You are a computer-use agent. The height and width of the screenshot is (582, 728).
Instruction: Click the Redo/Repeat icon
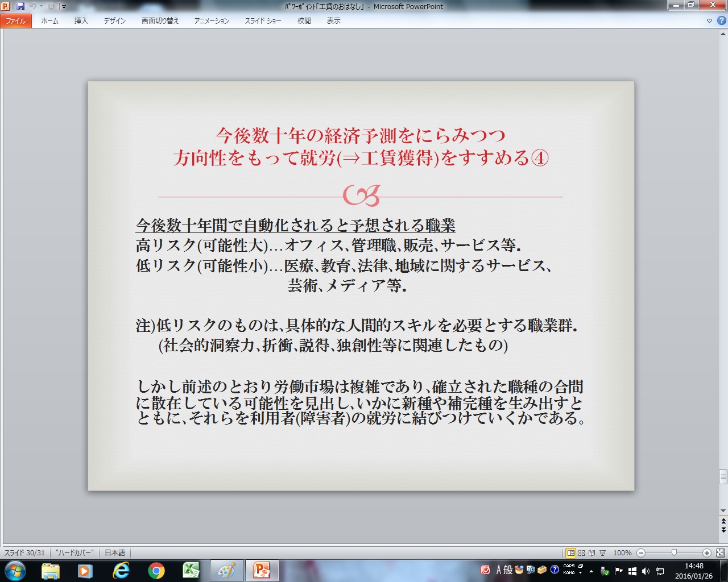pyautogui.click(x=51, y=6)
